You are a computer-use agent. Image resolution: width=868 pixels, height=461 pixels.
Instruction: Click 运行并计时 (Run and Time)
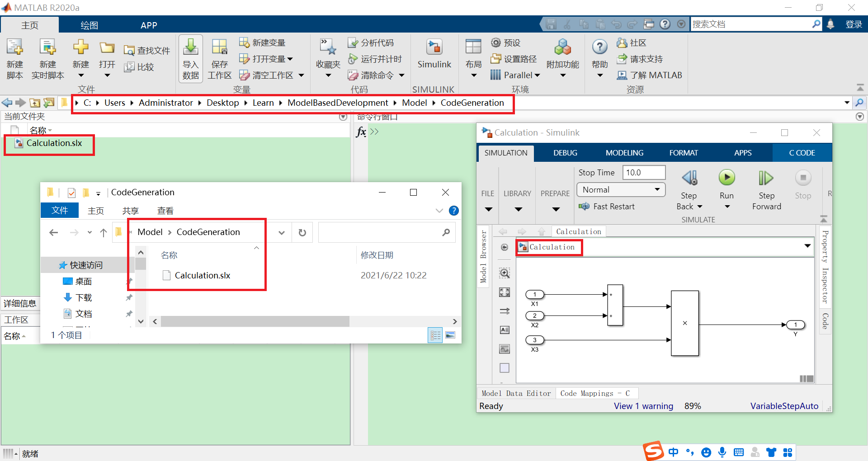pyautogui.click(x=375, y=59)
